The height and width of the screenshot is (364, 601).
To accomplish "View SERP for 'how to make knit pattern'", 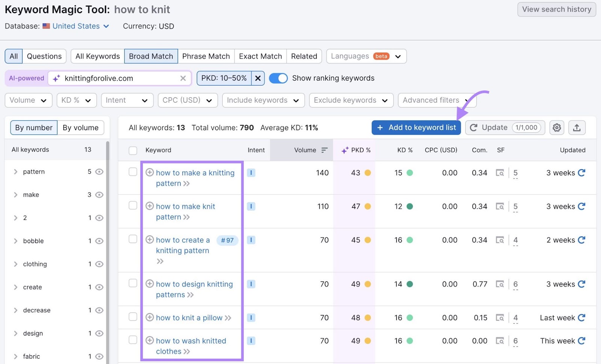I will coord(500,206).
